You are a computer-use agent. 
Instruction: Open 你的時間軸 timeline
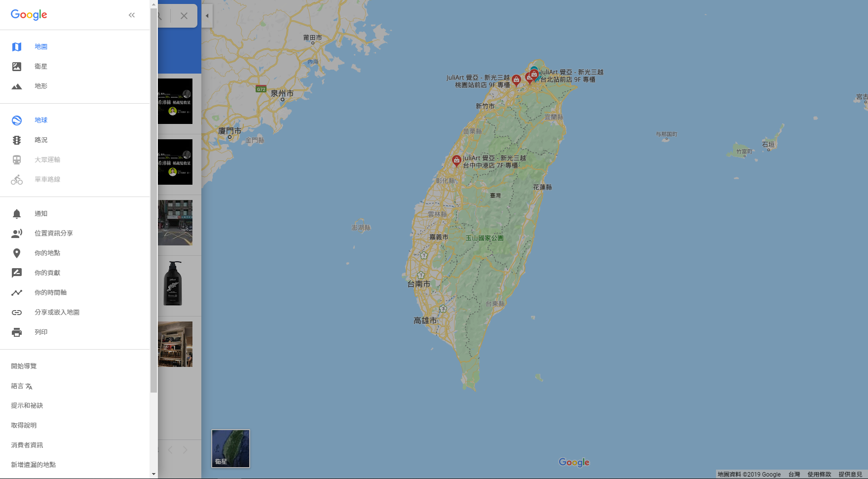point(50,293)
